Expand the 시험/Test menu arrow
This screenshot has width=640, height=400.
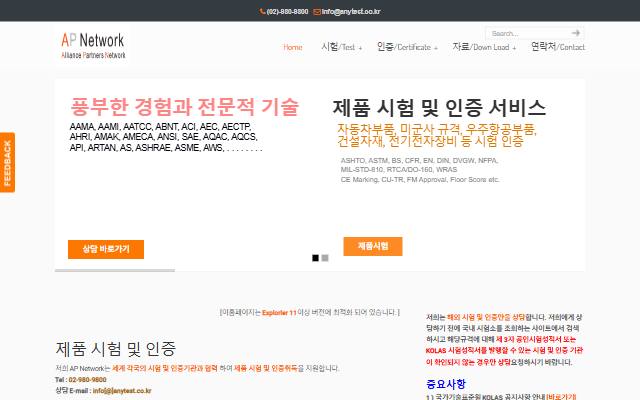[x=360, y=48]
